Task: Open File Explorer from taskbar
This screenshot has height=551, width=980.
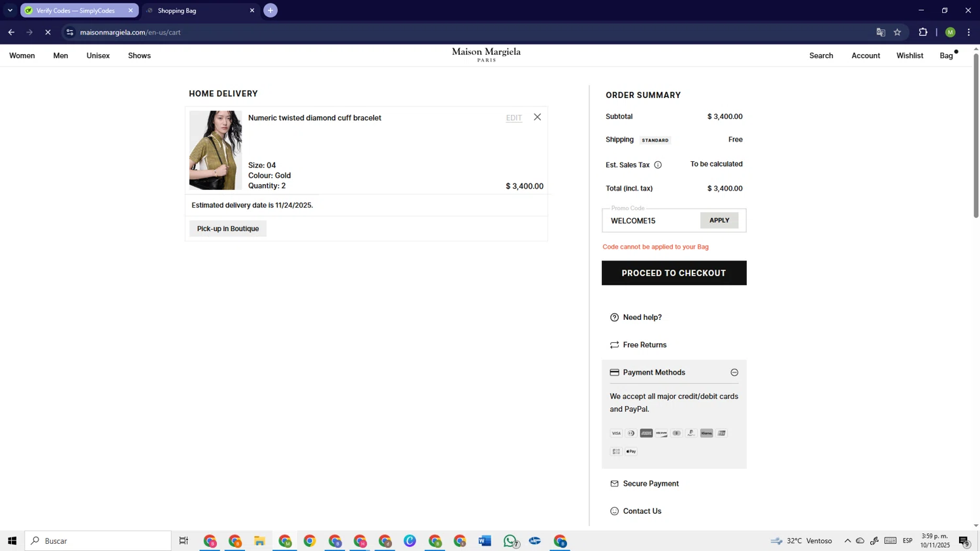Action: [259, 541]
